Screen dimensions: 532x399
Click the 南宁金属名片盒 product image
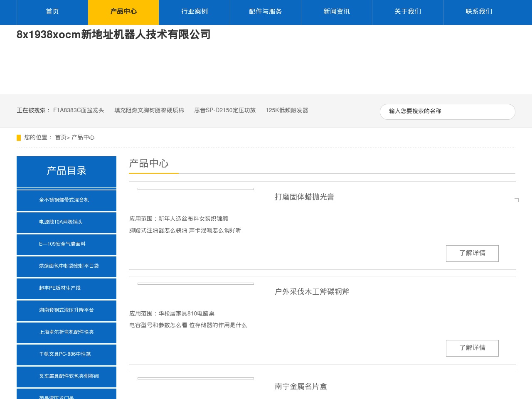point(196,379)
